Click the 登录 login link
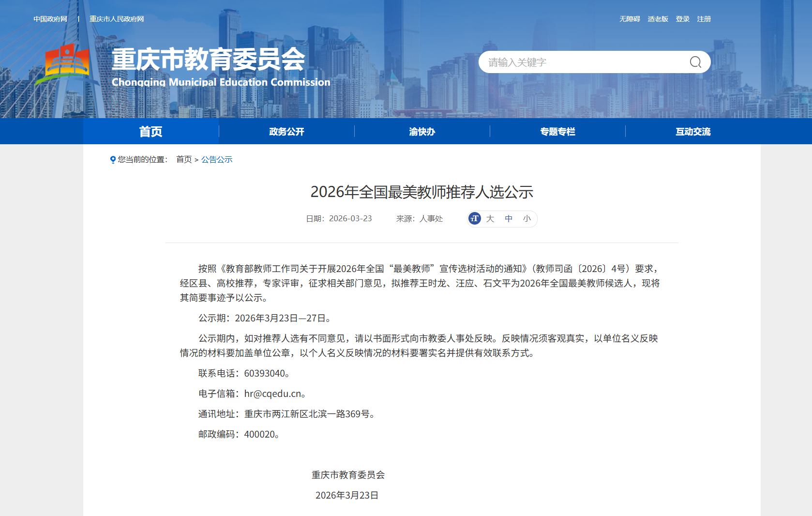This screenshot has height=516, width=812. (682, 19)
